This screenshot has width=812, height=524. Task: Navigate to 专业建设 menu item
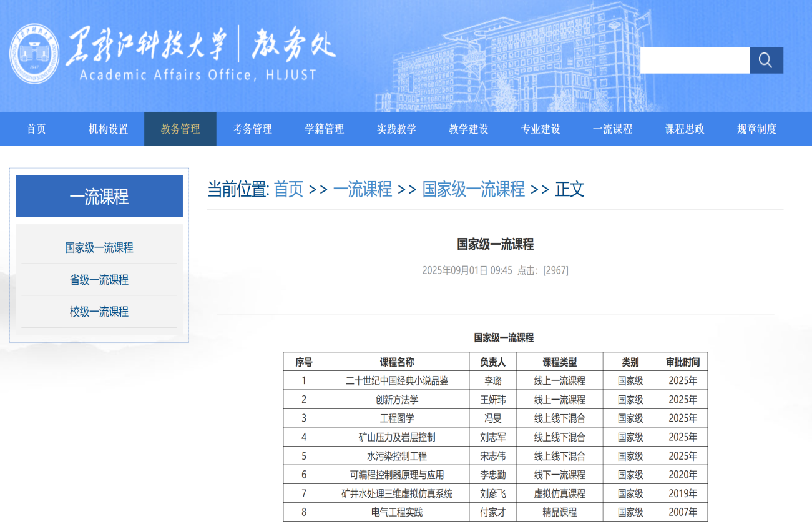(541, 129)
